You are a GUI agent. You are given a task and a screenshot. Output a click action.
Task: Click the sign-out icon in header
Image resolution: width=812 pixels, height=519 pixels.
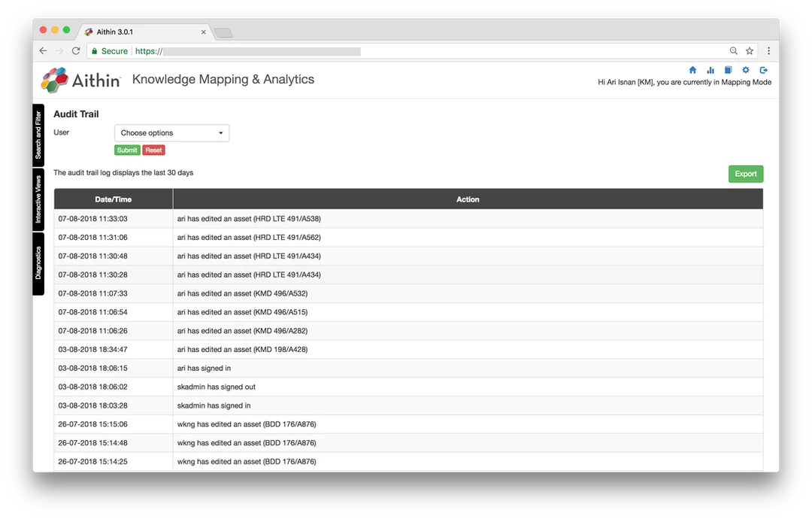click(x=763, y=70)
